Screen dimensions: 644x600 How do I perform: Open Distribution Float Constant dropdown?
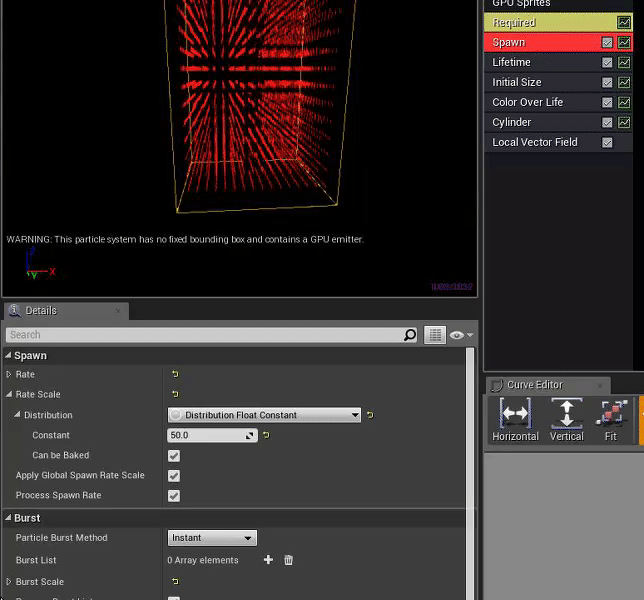point(264,415)
